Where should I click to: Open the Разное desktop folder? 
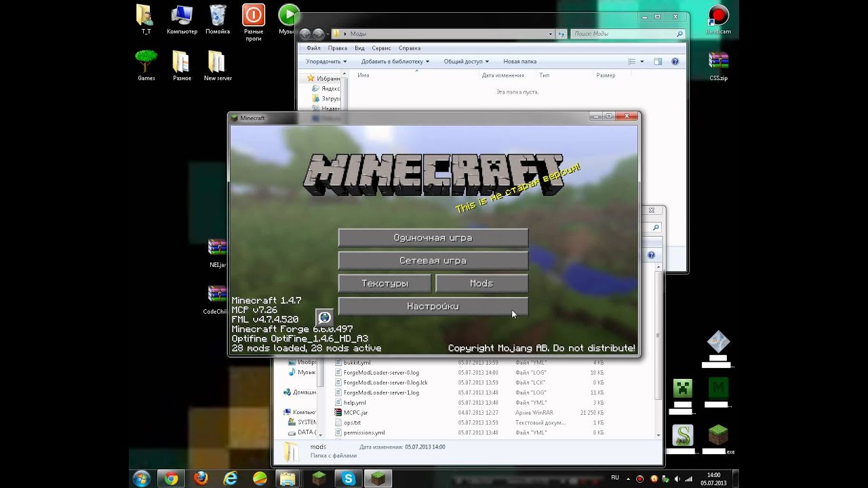pyautogui.click(x=181, y=65)
